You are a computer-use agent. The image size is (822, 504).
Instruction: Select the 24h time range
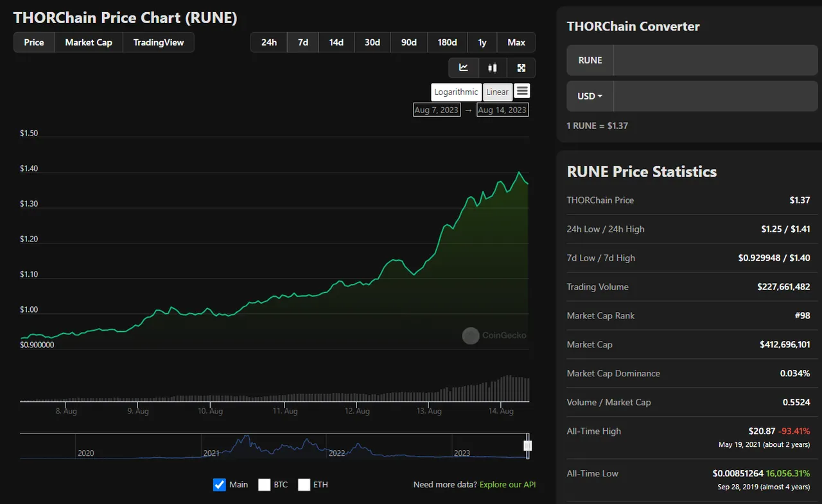pyautogui.click(x=269, y=42)
